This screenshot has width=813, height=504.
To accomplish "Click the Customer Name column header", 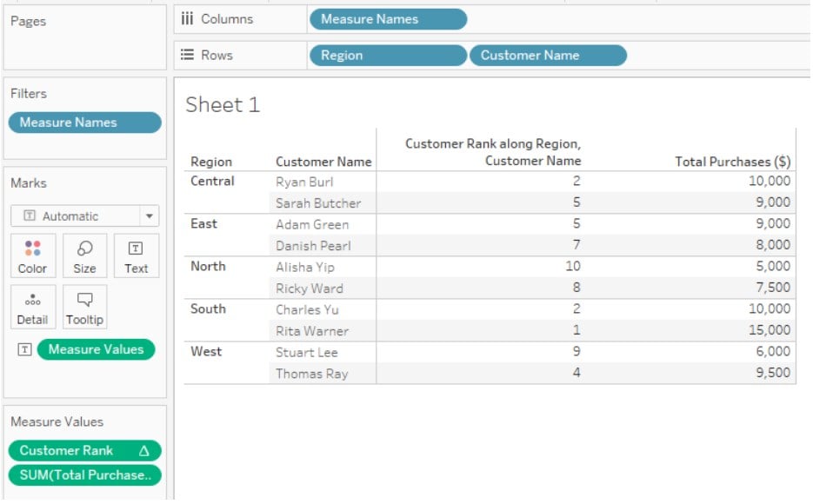I will pos(323,162).
